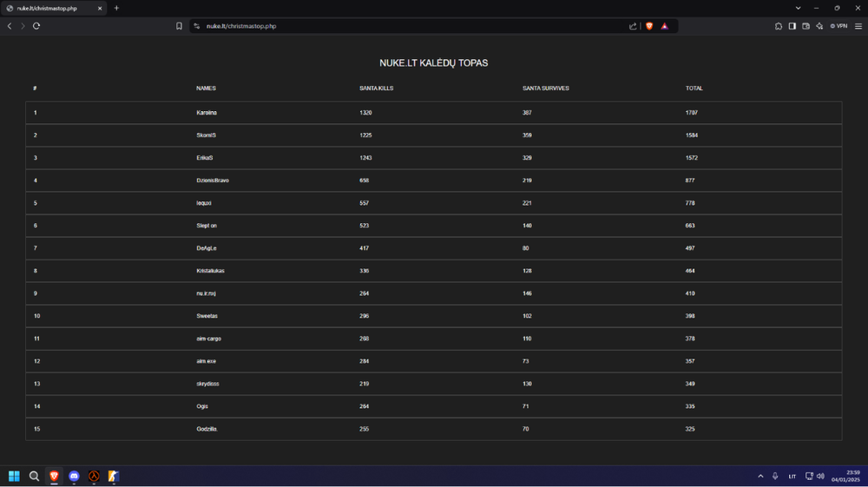The height and width of the screenshot is (487, 868).
Task: Toggle the browser sidebar panel
Action: tap(792, 26)
